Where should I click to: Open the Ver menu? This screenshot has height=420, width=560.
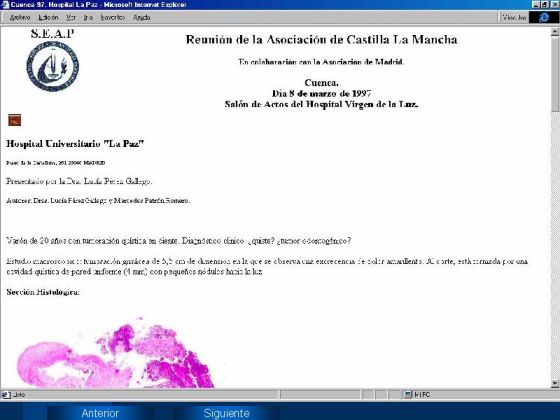click(x=71, y=18)
